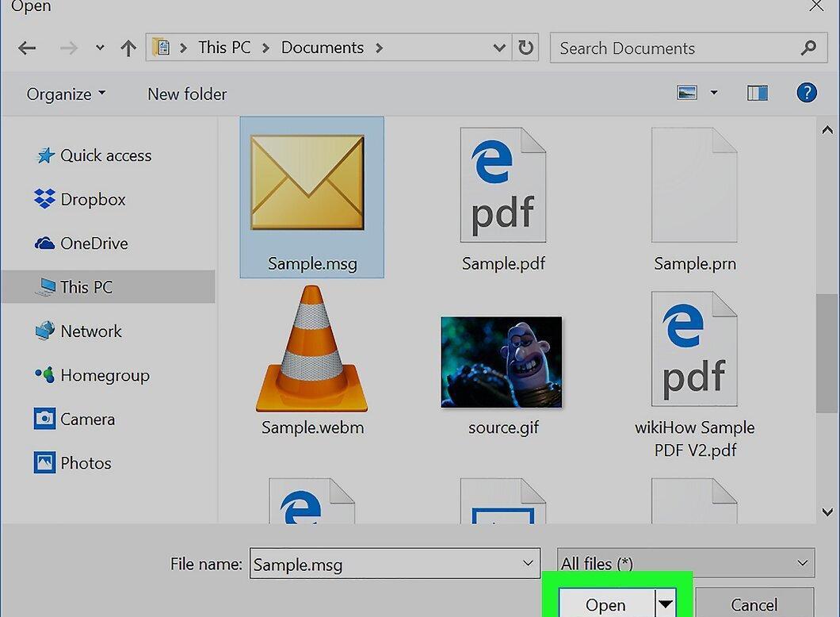Go back with the left arrow

click(x=27, y=48)
